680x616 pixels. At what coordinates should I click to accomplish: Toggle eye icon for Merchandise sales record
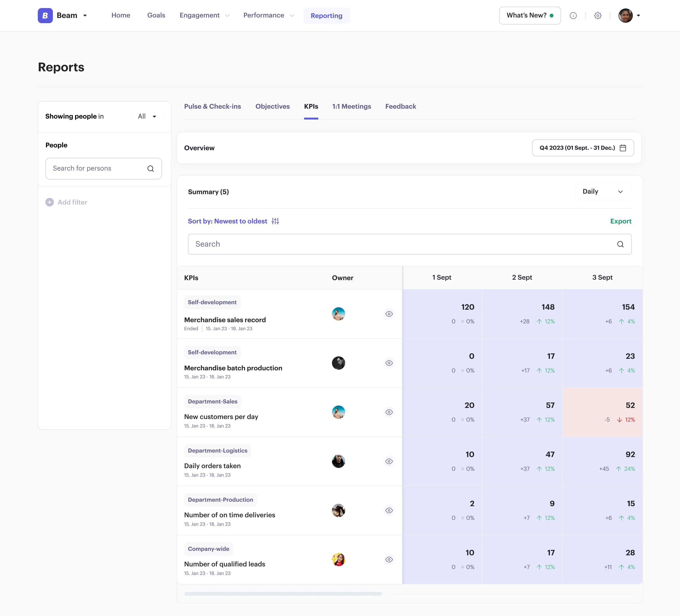point(389,314)
